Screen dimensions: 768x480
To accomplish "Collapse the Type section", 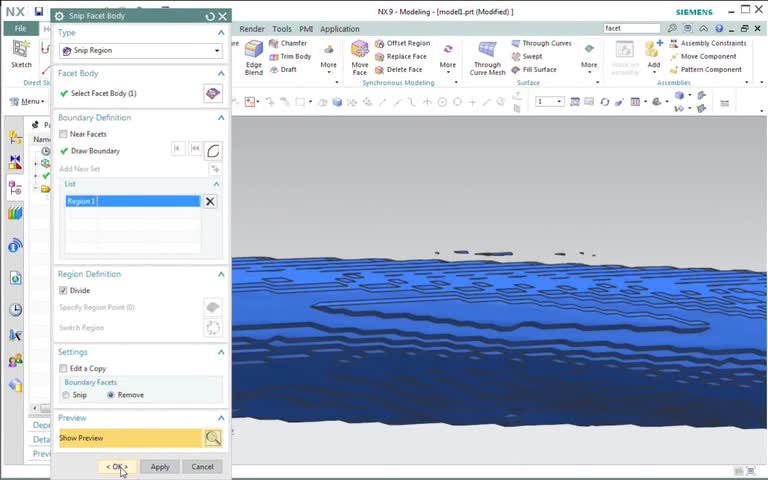I will click(221, 33).
